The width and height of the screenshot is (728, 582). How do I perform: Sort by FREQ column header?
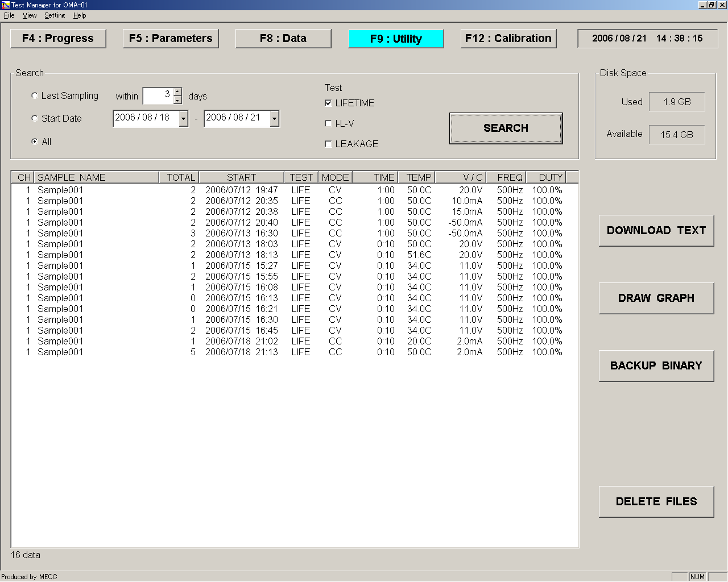coord(506,177)
